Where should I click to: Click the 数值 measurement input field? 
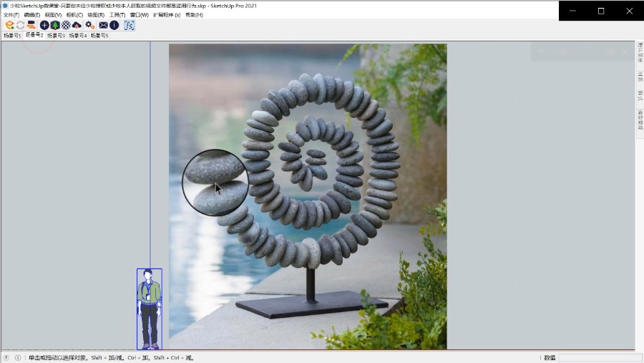[600, 358]
